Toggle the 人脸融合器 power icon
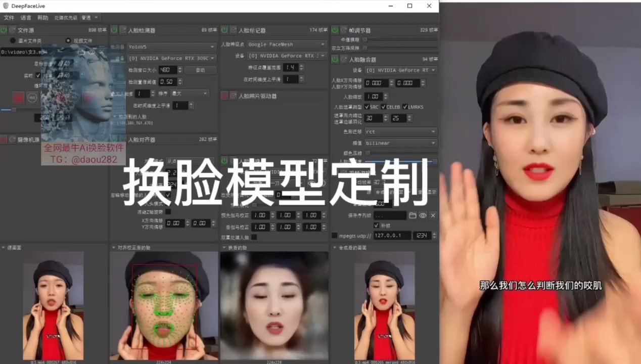 (335, 60)
